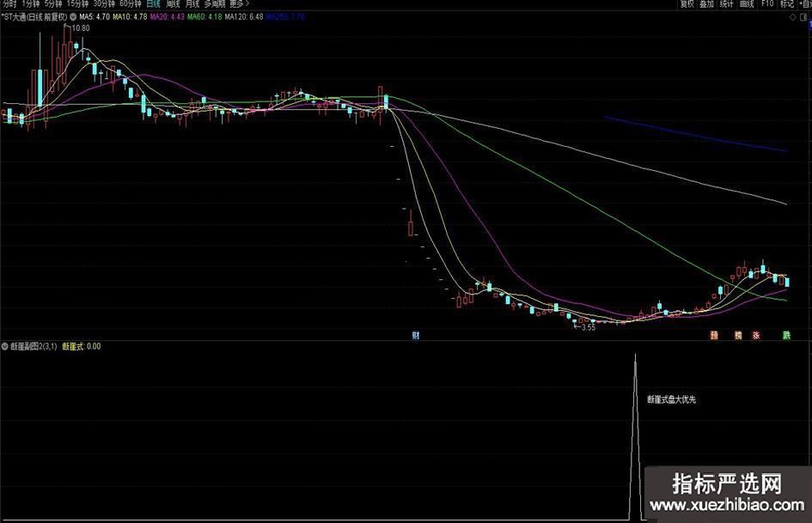Click the MA20: 4.43 indicator label
This screenshot has height=523, width=812.
pos(168,16)
